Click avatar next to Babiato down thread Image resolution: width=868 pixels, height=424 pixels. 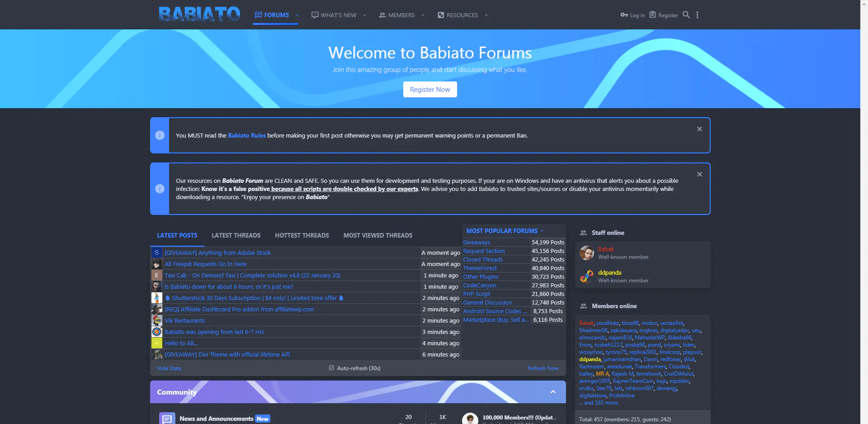[x=156, y=286]
